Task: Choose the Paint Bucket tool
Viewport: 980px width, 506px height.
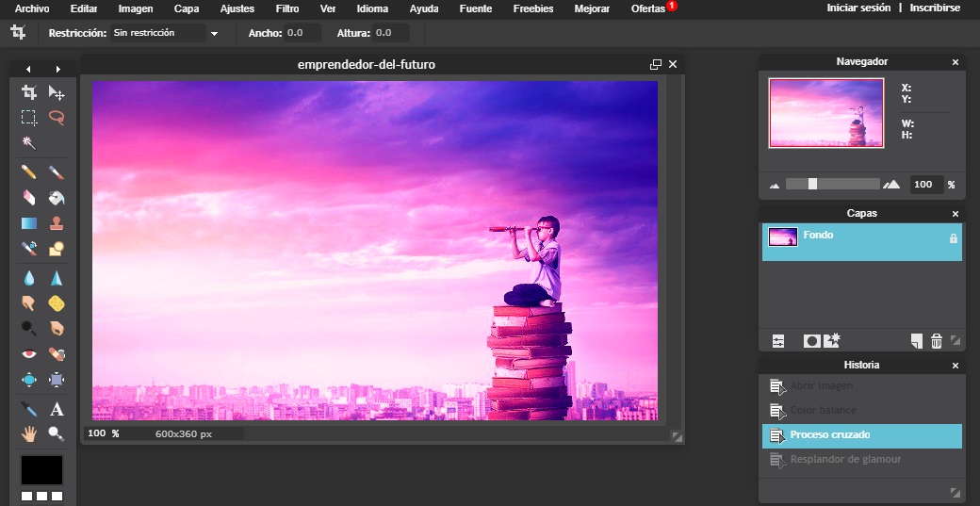Action: [57, 198]
